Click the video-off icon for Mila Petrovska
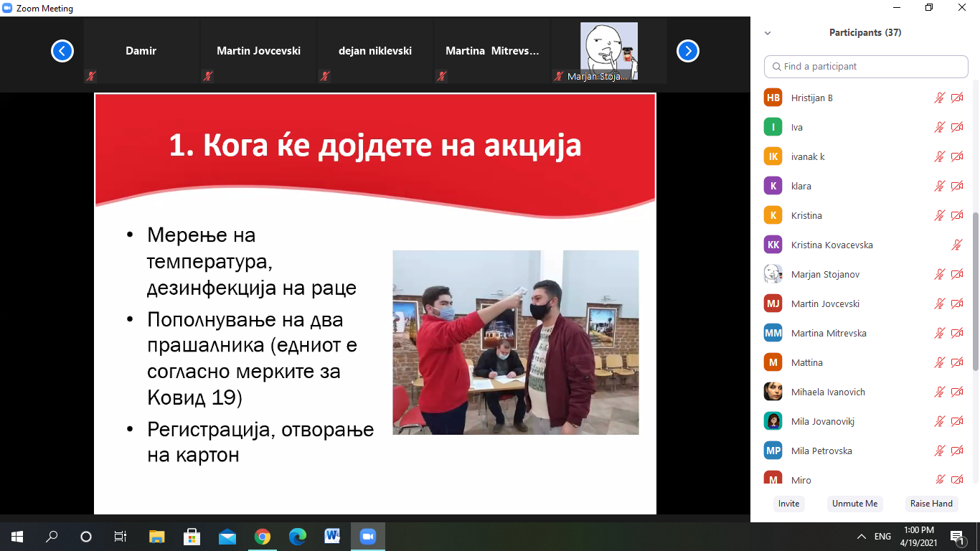 pos(957,451)
